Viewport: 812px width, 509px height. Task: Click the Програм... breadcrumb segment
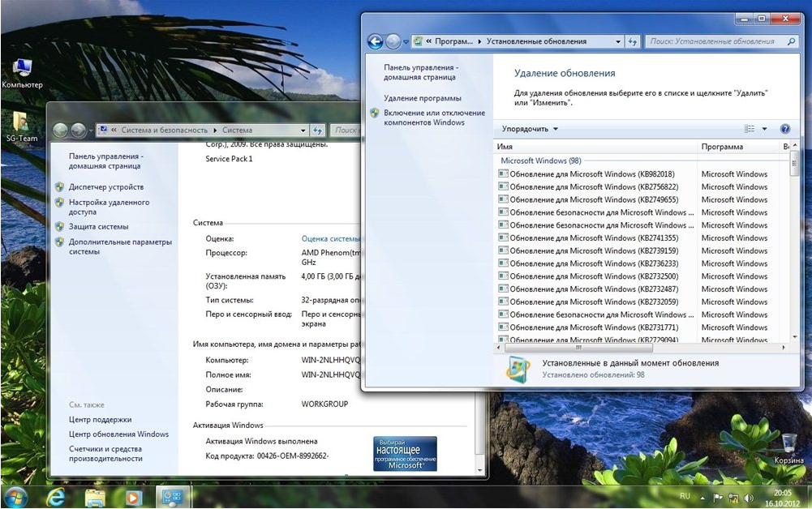[453, 41]
